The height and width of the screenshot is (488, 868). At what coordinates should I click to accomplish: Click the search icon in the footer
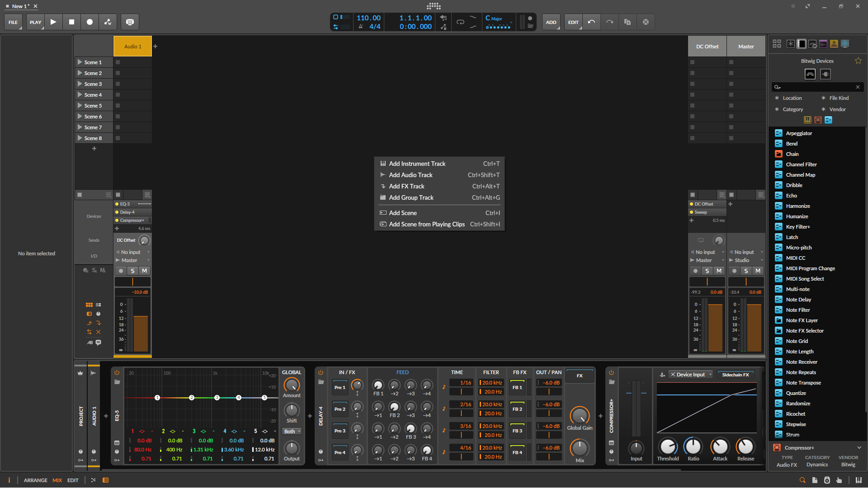tap(802, 480)
